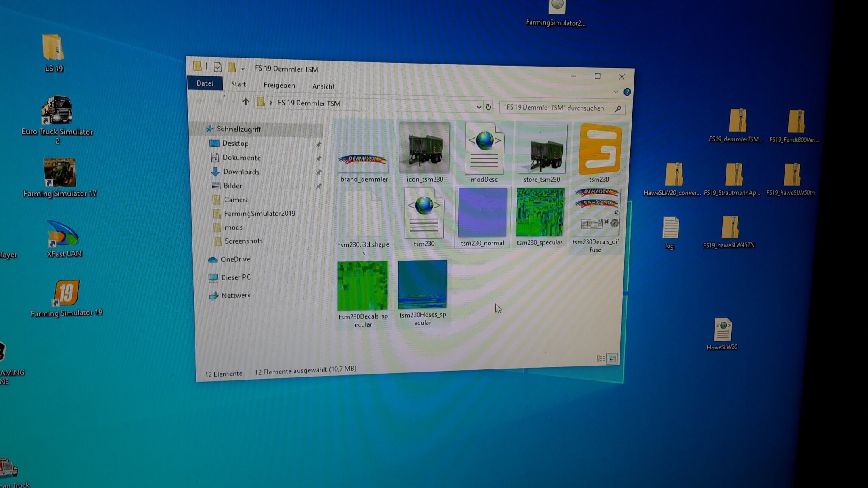Select Dieser PC in navigation pane
Image resolution: width=868 pixels, height=488 pixels.
tap(235, 277)
